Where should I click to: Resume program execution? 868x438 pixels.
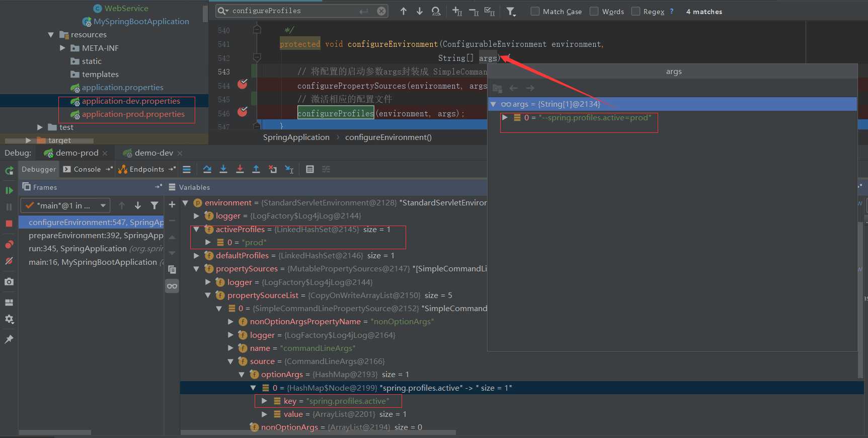9,190
